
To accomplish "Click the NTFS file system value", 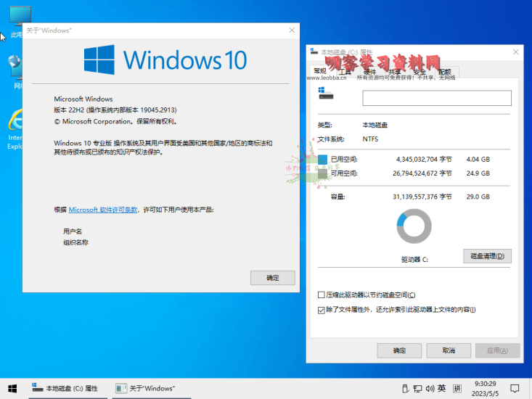I will coord(370,139).
